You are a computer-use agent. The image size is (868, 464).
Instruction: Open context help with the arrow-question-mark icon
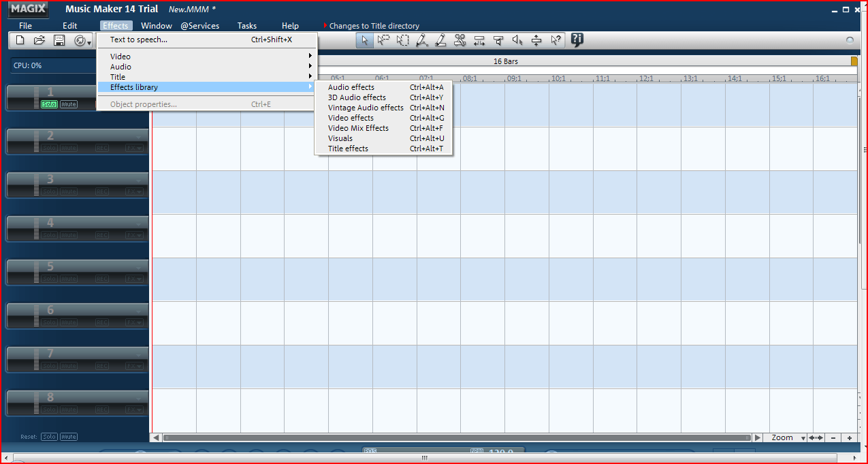pos(556,40)
